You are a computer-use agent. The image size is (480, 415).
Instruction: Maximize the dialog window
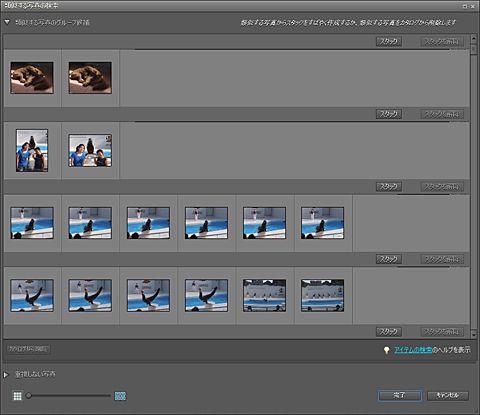click(x=465, y=6)
